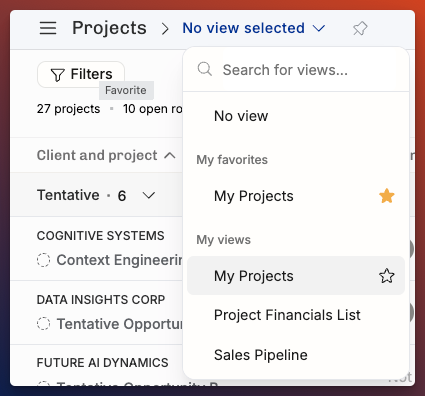Click the Cognitive Systems client name

click(100, 236)
